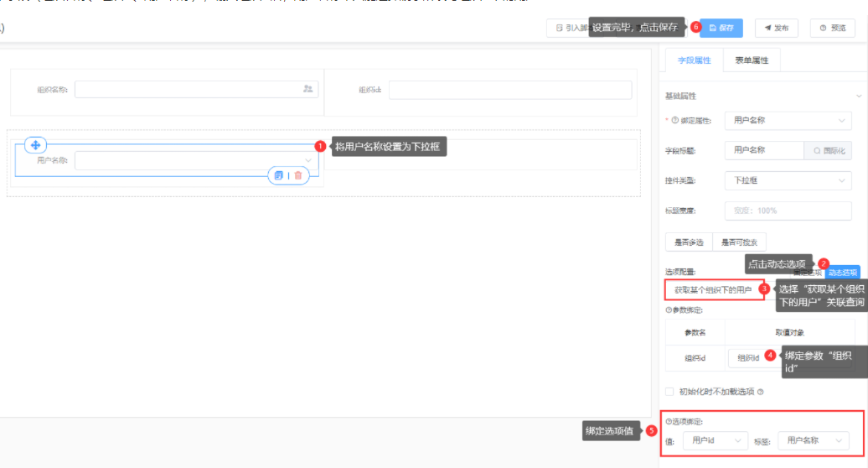Delete the 用户名称 field with trash icon
Image resolution: width=868 pixels, height=468 pixels.
(x=297, y=175)
